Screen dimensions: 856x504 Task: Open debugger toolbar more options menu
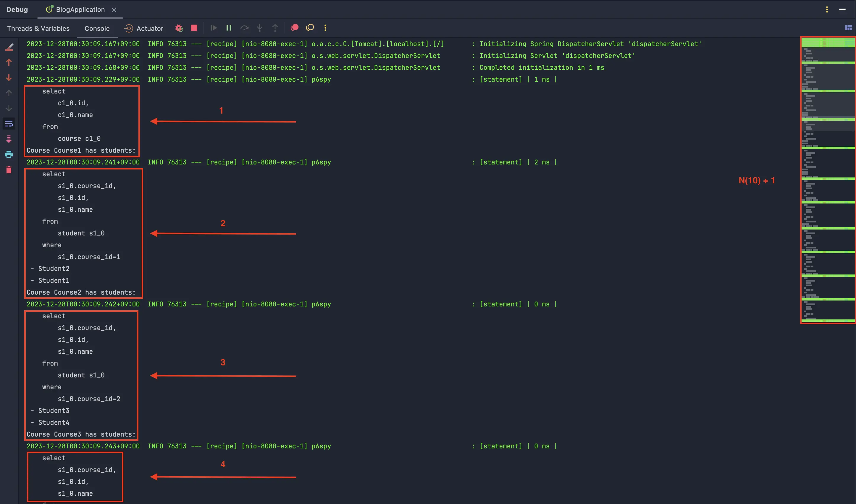click(325, 28)
